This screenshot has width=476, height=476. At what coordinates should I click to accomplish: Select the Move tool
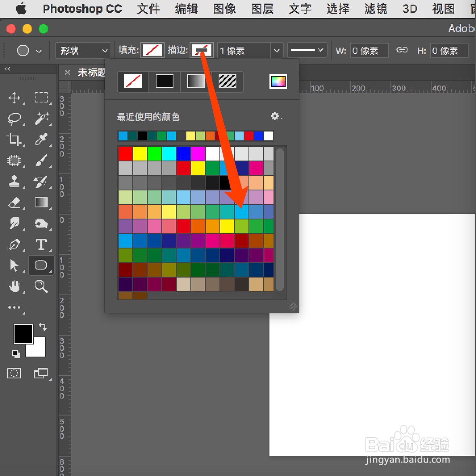(14, 98)
